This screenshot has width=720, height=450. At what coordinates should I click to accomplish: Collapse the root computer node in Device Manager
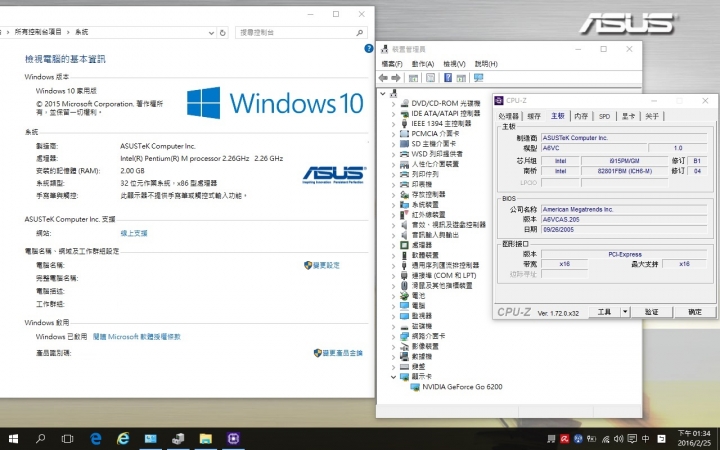[383, 93]
